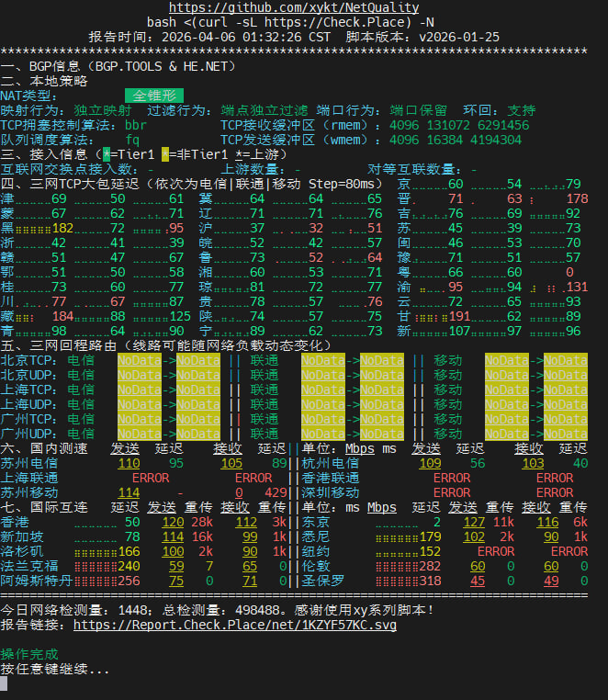The image size is (608, 700).
Task: Click the 圣保罗 latency value 318
Action: (430, 581)
